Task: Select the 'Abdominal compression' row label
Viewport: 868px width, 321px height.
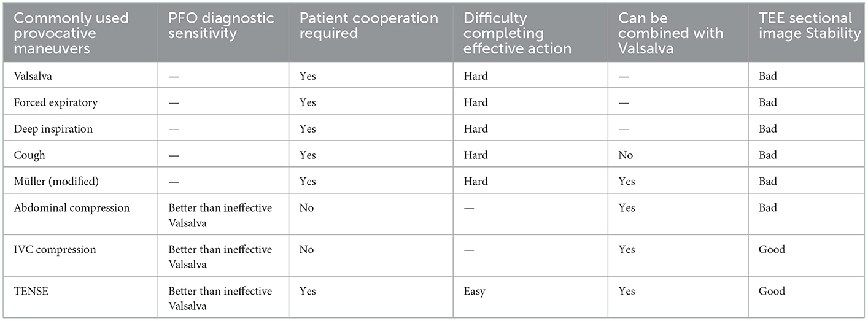Action: point(71,207)
